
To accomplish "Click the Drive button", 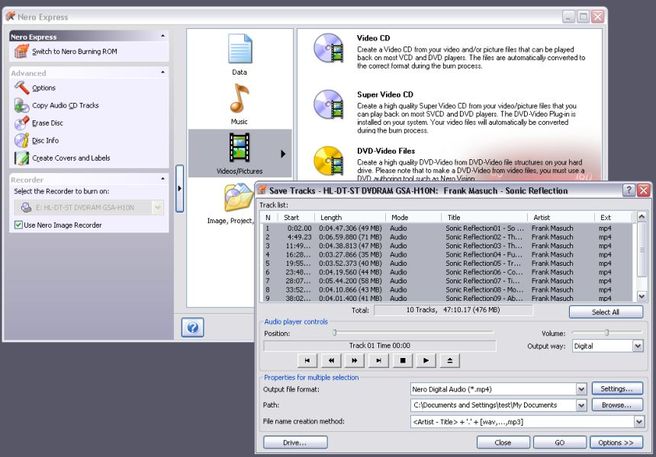I will click(x=295, y=442).
